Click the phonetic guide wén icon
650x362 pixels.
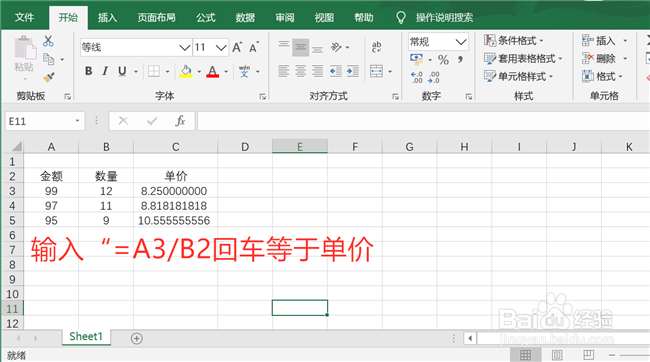(245, 71)
